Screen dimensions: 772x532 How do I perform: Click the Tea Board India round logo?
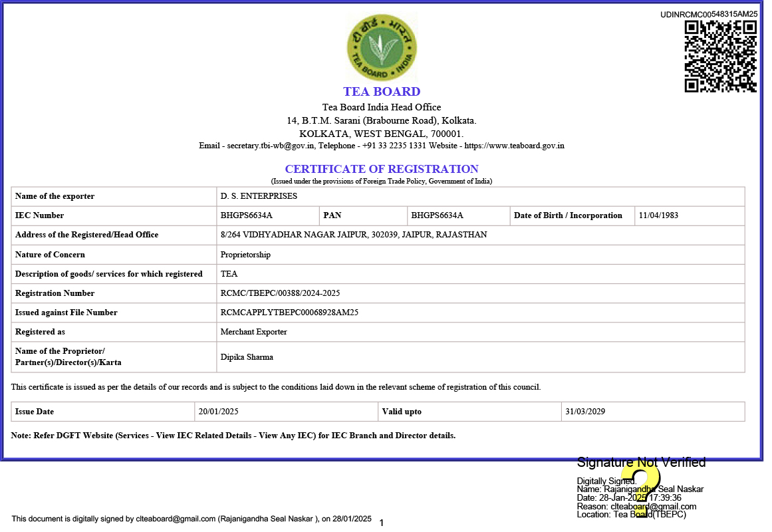point(382,47)
